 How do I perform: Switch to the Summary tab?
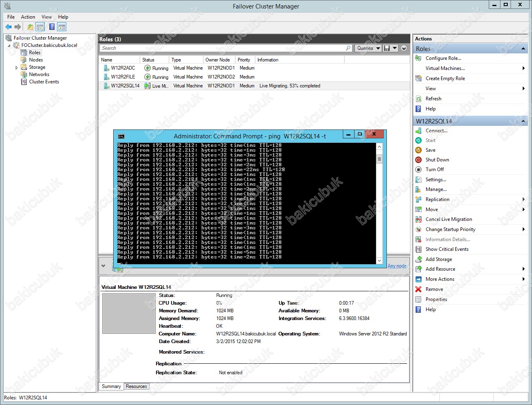coord(111,386)
